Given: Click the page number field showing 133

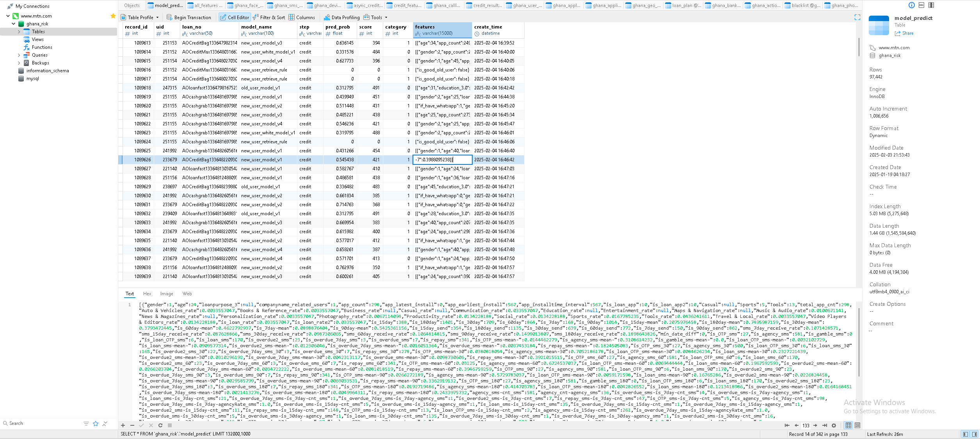Looking at the screenshot, I should click(806, 425).
